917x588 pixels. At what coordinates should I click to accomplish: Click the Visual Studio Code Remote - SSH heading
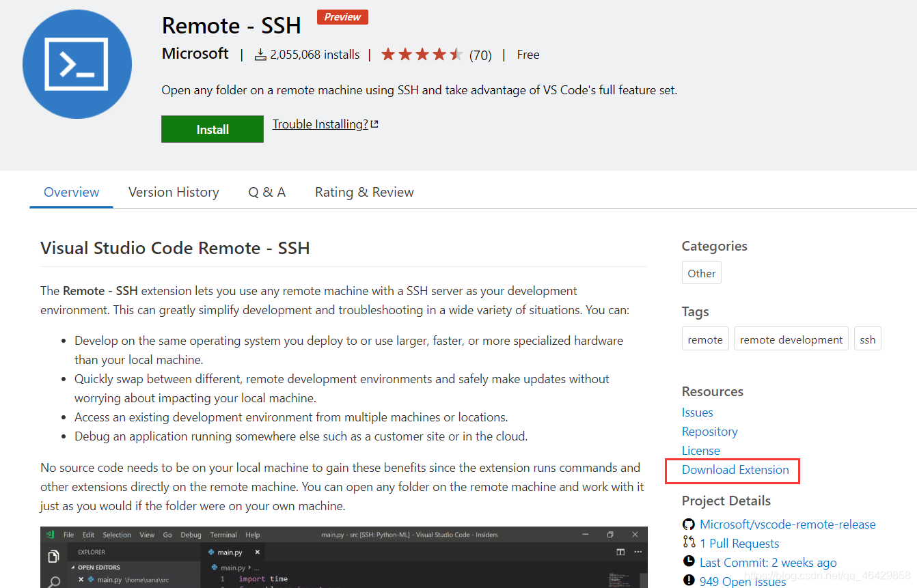[175, 248]
